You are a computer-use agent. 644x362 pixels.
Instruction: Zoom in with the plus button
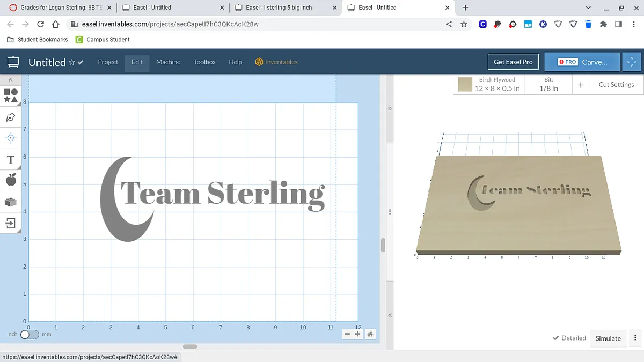358,334
